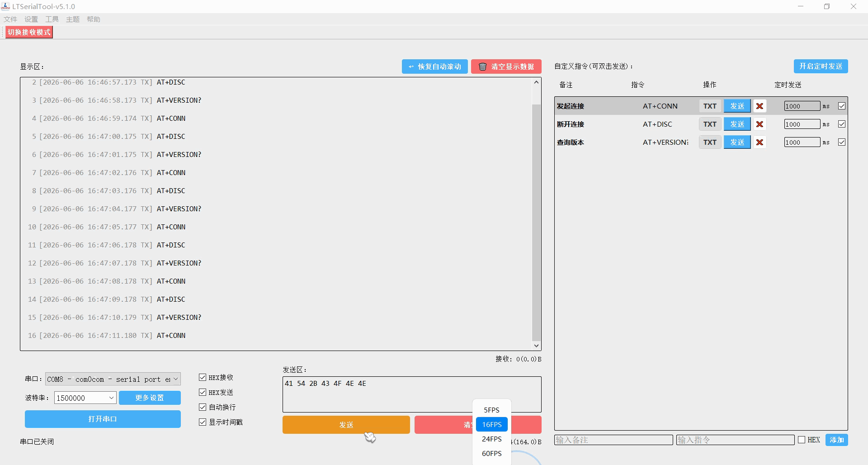Open the 波特率 1500000 dropdown
This screenshot has width=868, height=465.
tap(85, 398)
